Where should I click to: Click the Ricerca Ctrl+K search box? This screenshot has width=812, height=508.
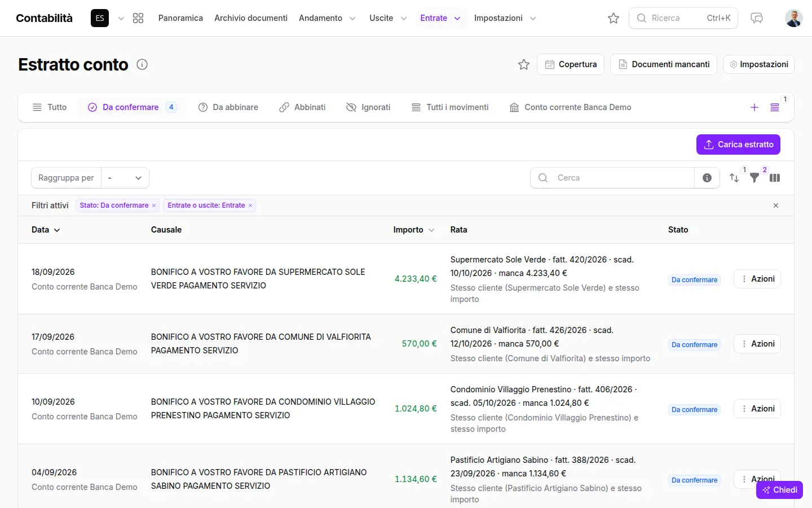(683, 18)
